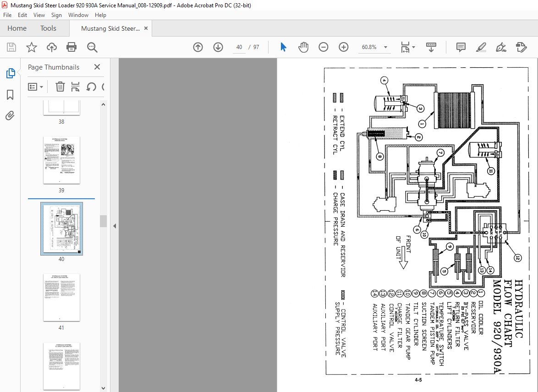Select the page 41 thumbnail
Image resolution: width=538 pixels, height=392 pixels.
coord(61,297)
